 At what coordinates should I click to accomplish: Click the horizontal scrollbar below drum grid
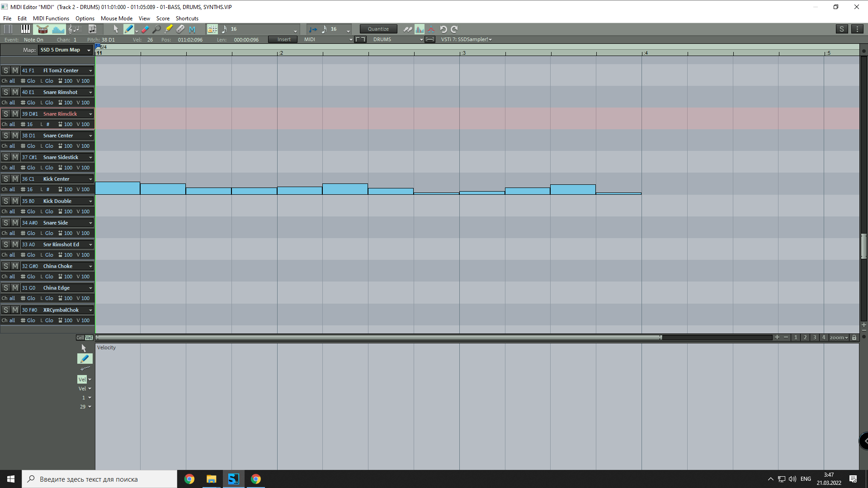379,338
